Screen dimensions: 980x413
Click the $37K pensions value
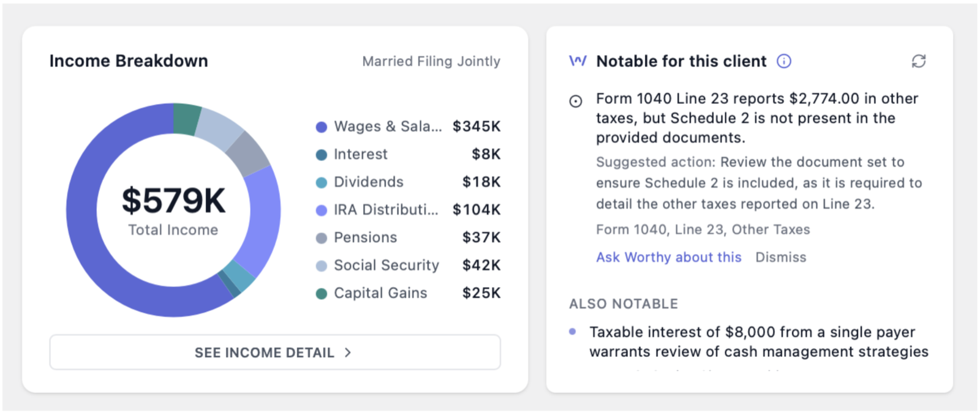[x=481, y=237]
